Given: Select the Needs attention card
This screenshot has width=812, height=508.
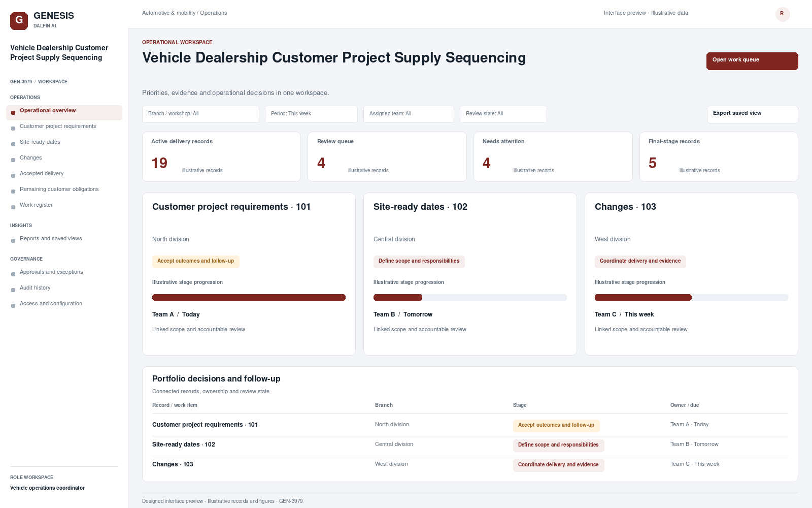Looking at the screenshot, I should pos(553,156).
